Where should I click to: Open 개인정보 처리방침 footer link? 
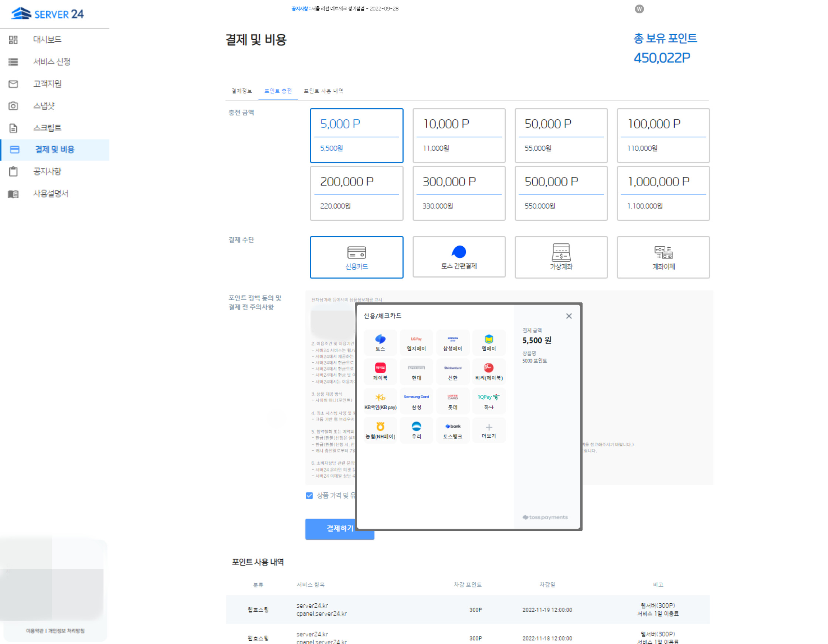click(x=66, y=631)
